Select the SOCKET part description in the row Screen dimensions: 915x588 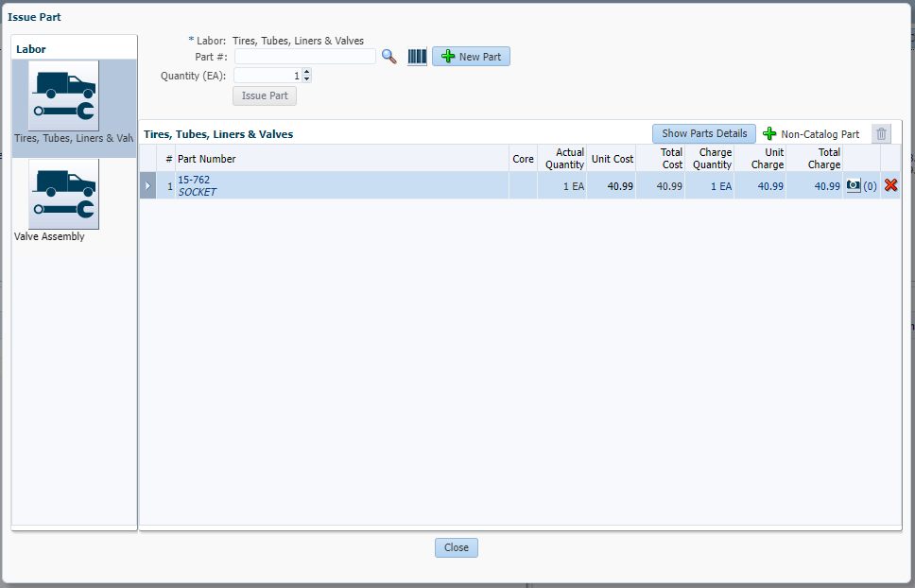(197, 192)
